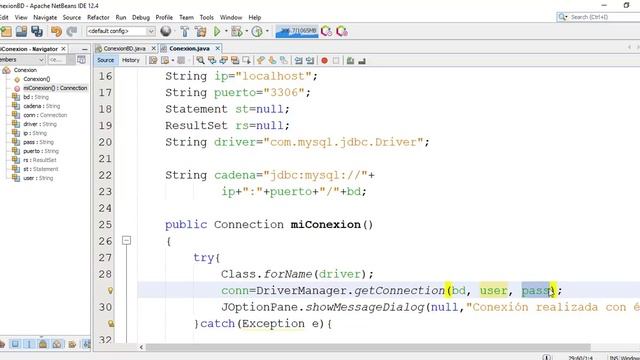Click the editor horizontal scrollbar
The height and width of the screenshot is (360, 640).
368,347
